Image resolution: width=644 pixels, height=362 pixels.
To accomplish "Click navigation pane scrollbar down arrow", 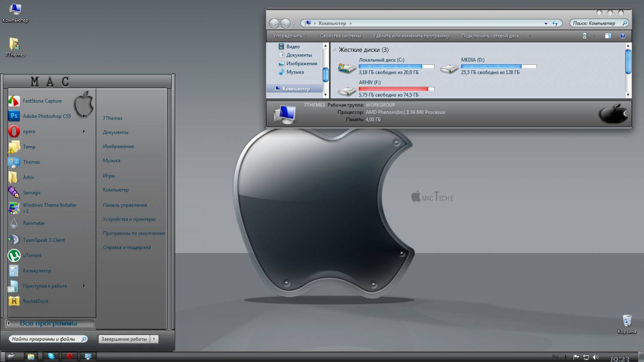I will pos(325,95).
